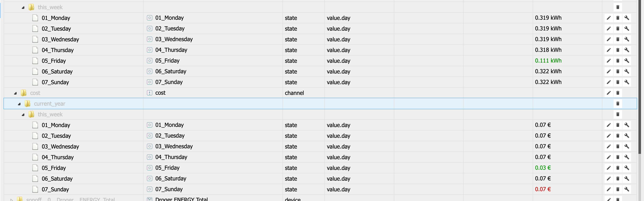The height and width of the screenshot is (201, 644).
Task: Edit the 06_Saturday state showing 0.322 kWh
Action: point(609,71)
